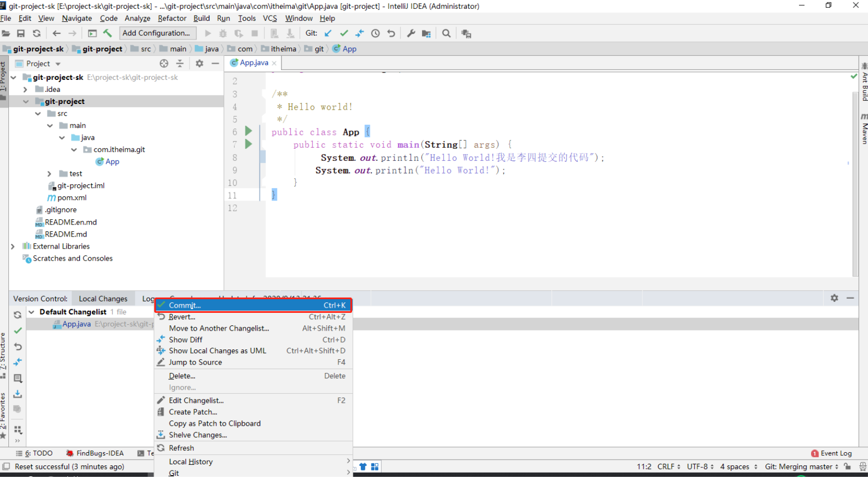Open Git history with the clock icon
Screen dimensions: 868x480
(376, 33)
